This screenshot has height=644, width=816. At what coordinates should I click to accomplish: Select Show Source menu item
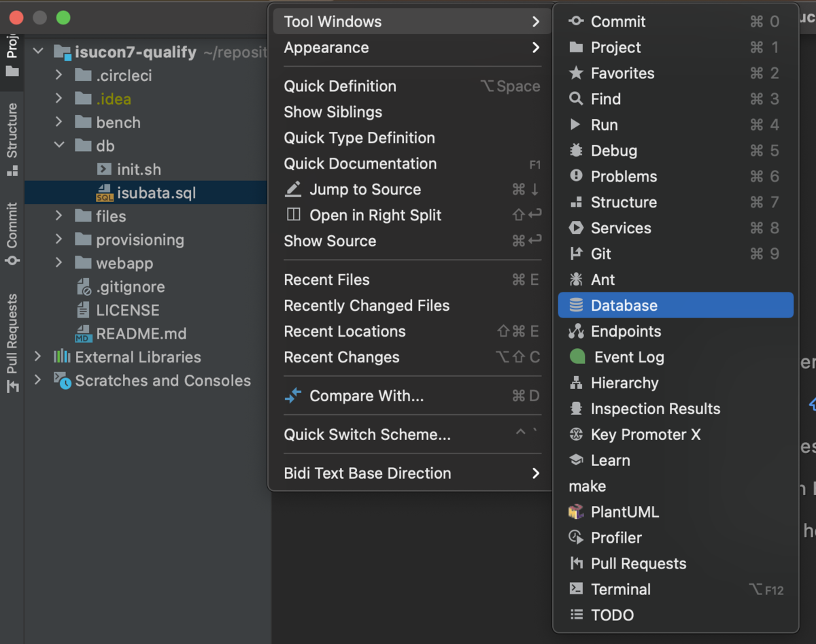(x=411, y=241)
